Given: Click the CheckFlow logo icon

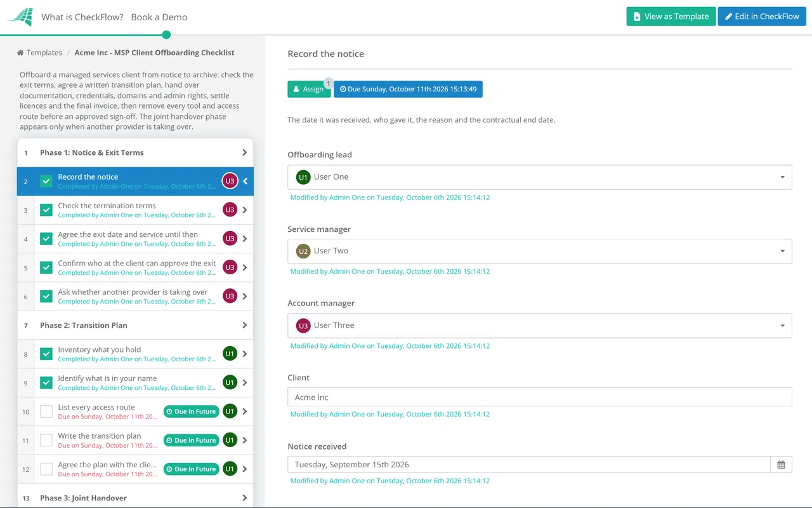Looking at the screenshot, I should pos(20,17).
